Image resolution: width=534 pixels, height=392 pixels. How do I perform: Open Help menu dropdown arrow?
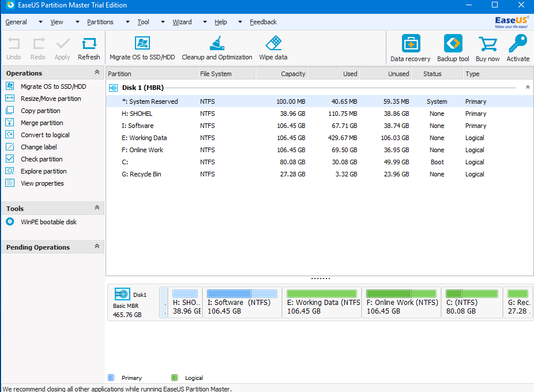tap(240, 22)
